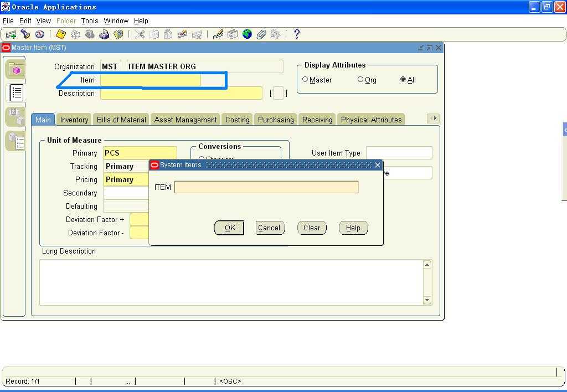Open the View menu
This screenshot has height=392, width=567.
coord(43,21)
